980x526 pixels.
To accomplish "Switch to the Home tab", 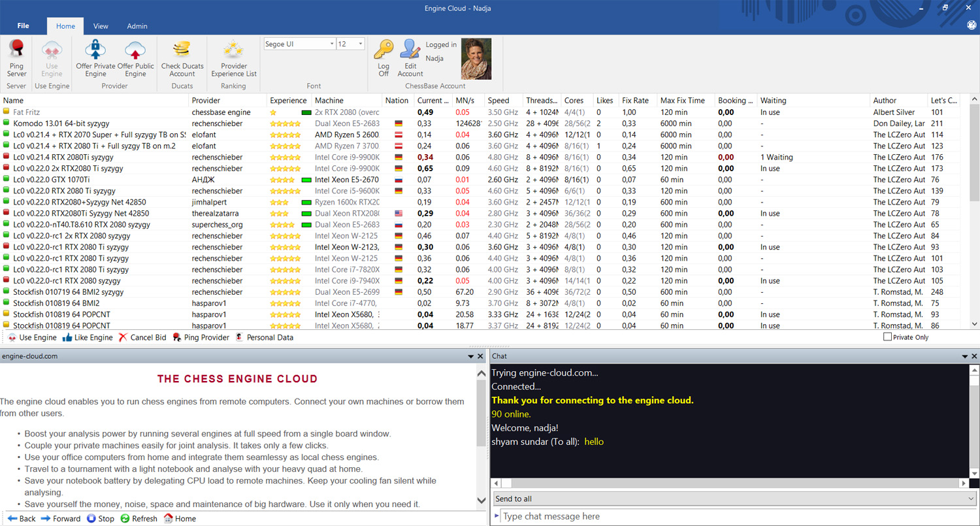I will [x=65, y=26].
